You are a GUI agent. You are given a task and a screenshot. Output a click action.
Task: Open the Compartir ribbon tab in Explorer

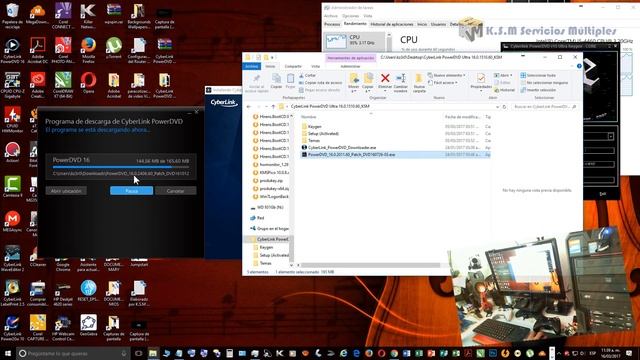pyautogui.click(x=293, y=66)
